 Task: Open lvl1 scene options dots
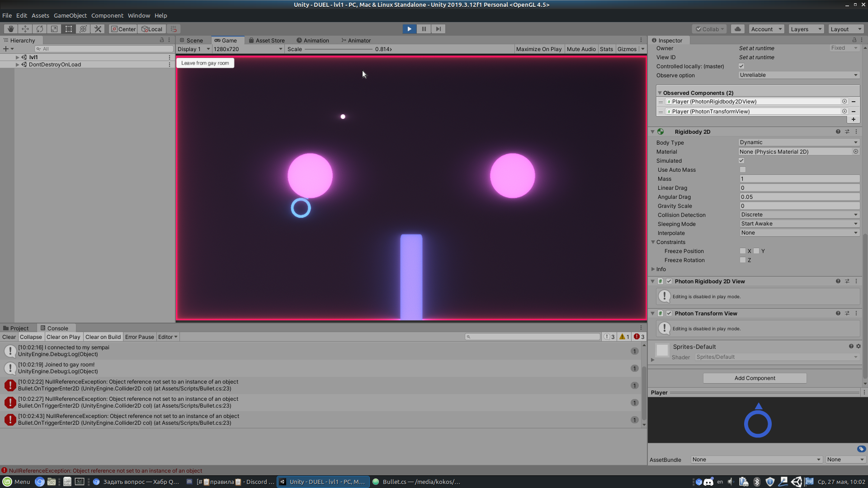click(170, 57)
